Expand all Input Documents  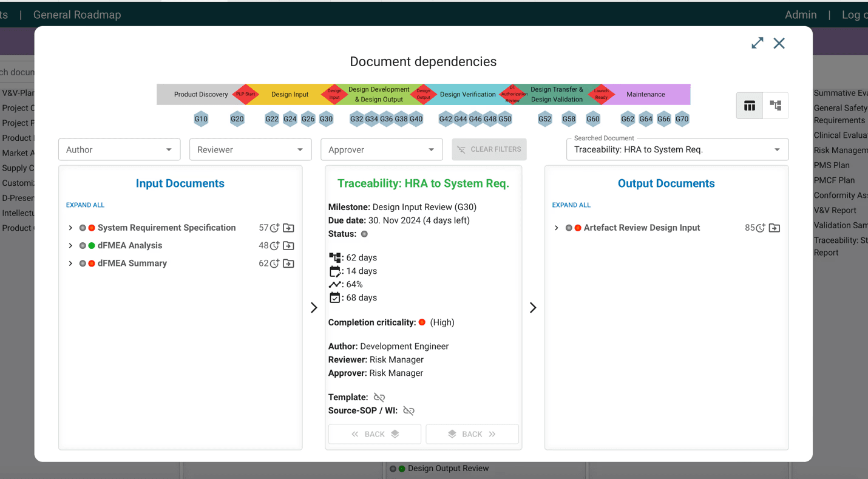(x=85, y=205)
